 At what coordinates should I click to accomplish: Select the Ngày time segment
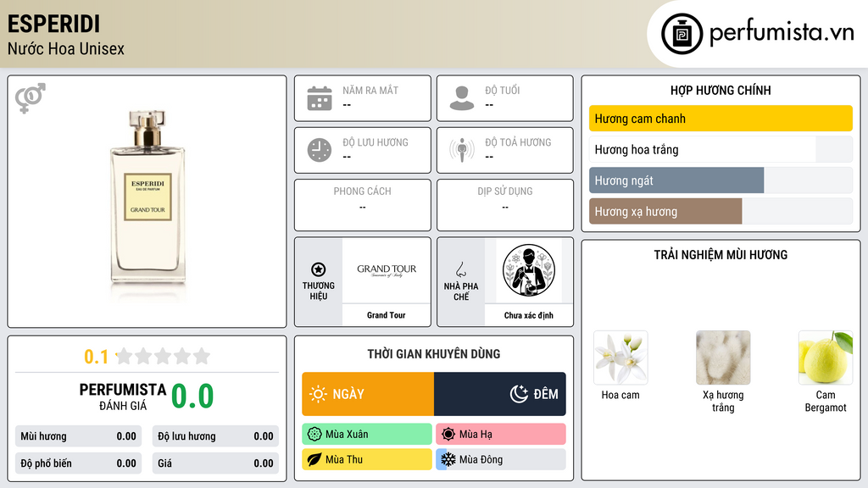(368, 394)
